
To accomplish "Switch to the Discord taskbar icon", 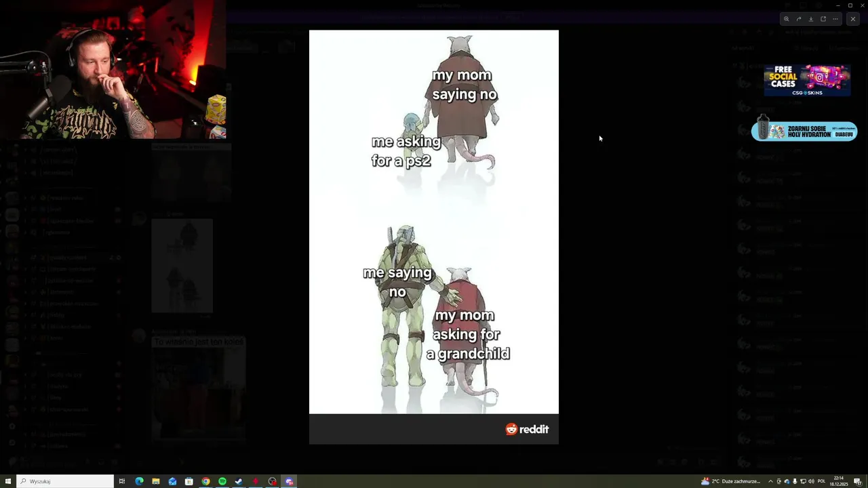I will point(290,481).
